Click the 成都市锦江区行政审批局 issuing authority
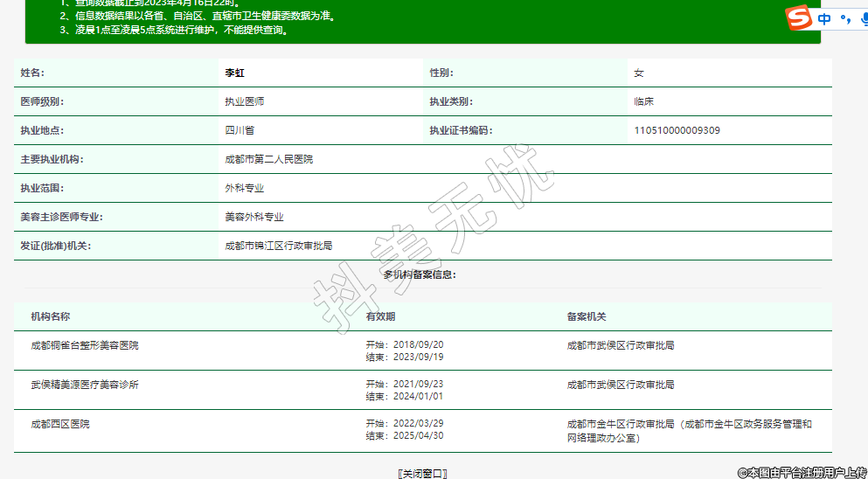This screenshot has height=479, width=868. [278, 246]
